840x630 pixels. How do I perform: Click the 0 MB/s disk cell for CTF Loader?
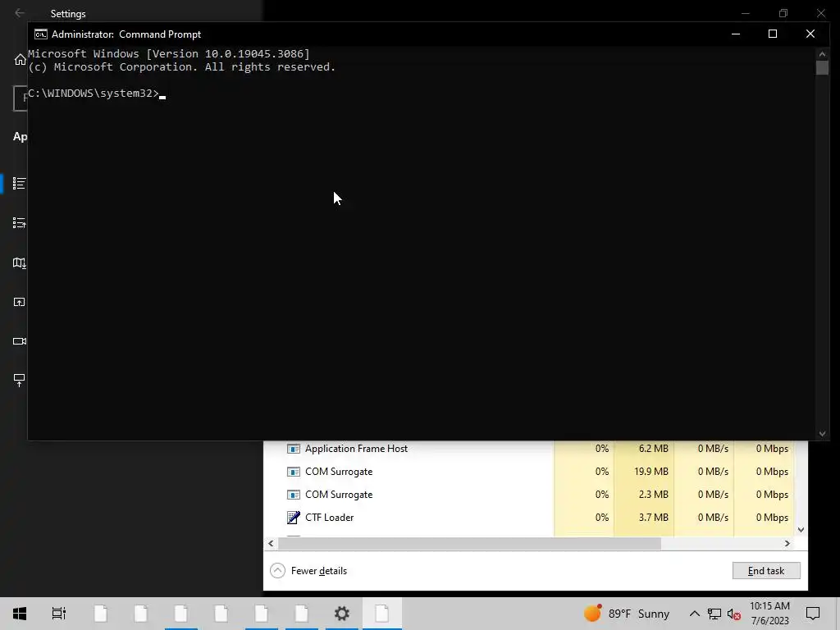coord(704,518)
